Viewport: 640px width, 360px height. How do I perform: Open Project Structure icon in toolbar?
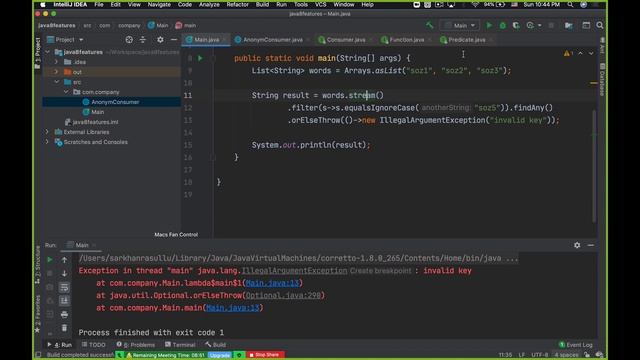(569, 25)
